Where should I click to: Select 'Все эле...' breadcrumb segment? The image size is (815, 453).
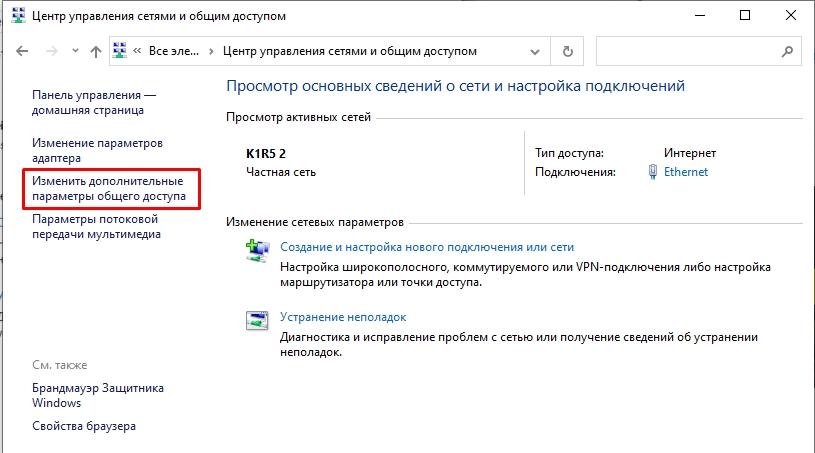point(174,51)
